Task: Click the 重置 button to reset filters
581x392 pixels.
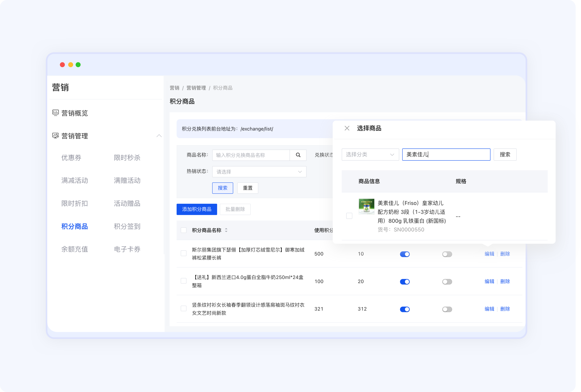Action: (x=247, y=188)
